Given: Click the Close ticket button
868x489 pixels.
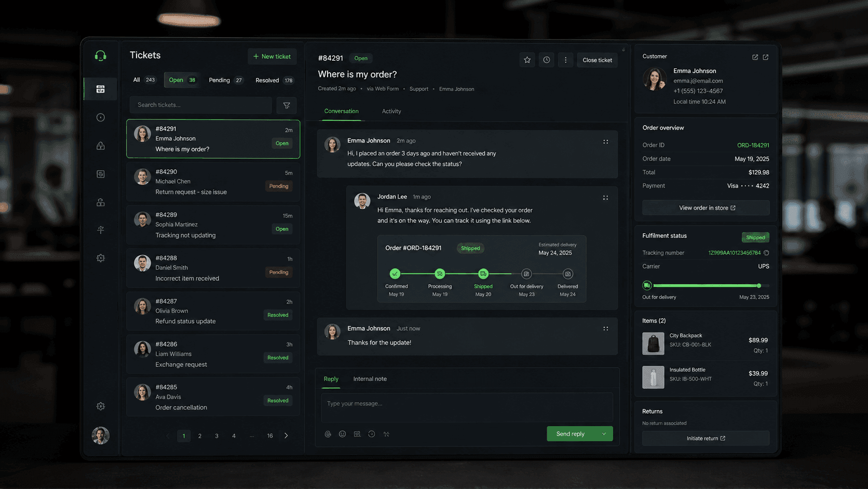Looking at the screenshot, I should point(597,60).
